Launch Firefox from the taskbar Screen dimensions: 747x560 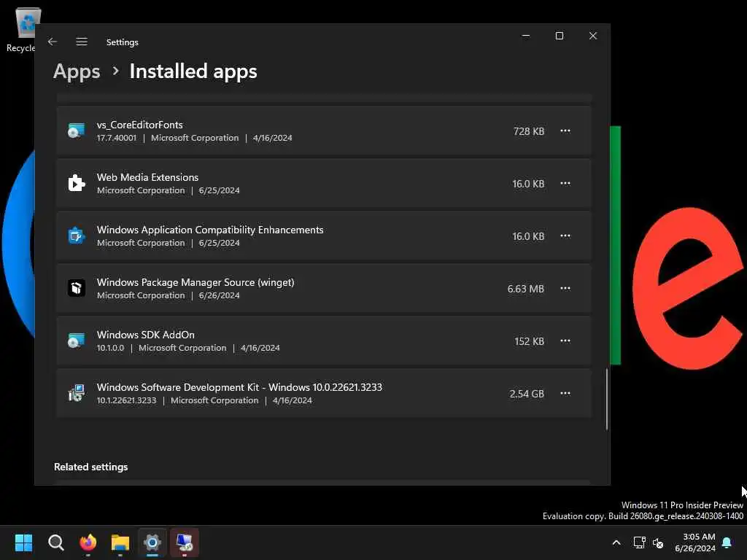[88, 542]
